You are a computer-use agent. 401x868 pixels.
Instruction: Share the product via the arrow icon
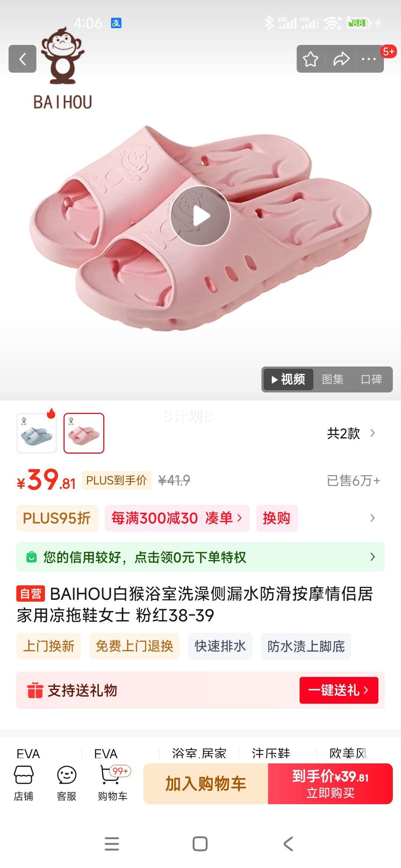click(x=341, y=59)
